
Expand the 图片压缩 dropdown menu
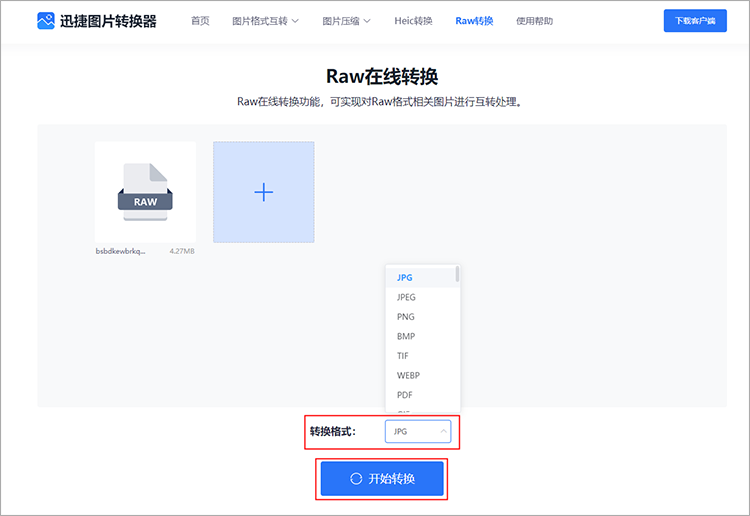tap(346, 21)
